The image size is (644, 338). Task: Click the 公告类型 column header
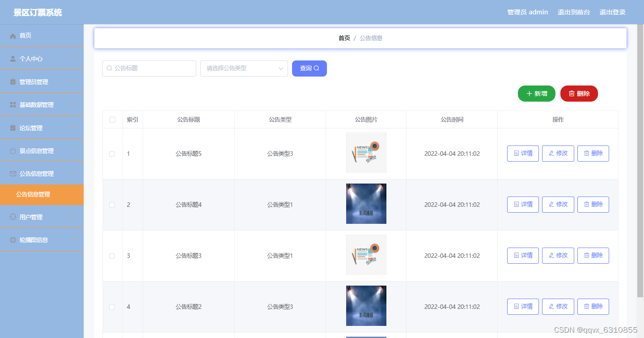[280, 120]
